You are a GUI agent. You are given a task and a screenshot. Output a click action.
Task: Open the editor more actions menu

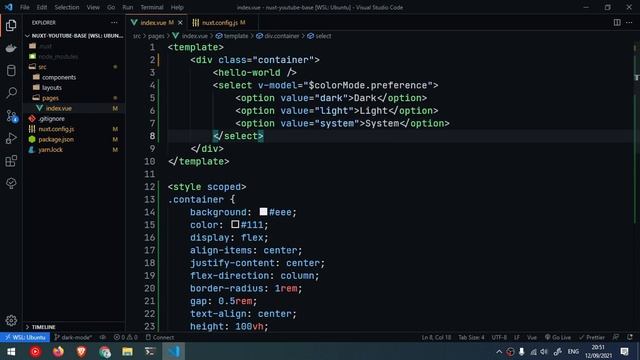pos(629,22)
